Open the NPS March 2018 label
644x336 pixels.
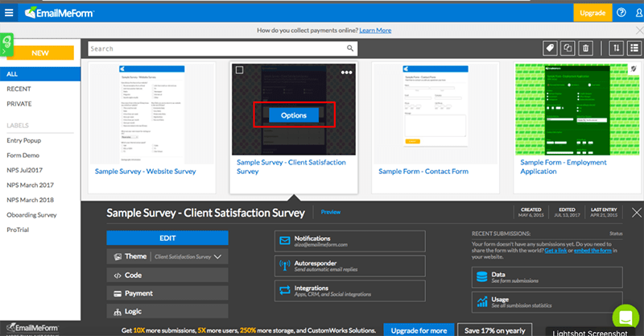[31, 199]
